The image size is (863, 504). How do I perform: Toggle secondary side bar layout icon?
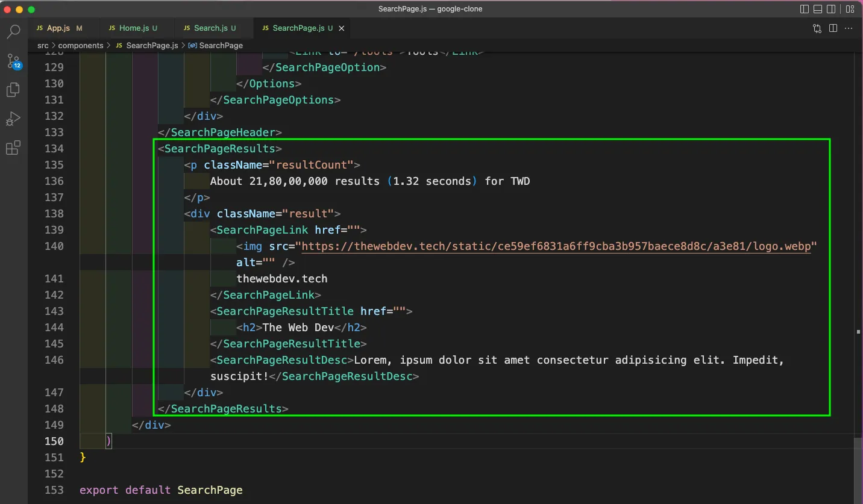[831, 9]
